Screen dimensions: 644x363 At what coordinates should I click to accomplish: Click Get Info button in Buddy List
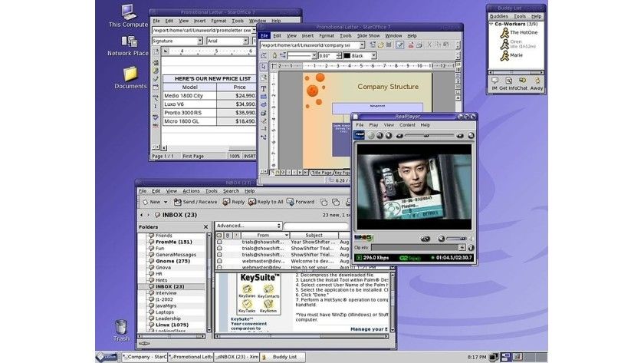click(507, 84)
